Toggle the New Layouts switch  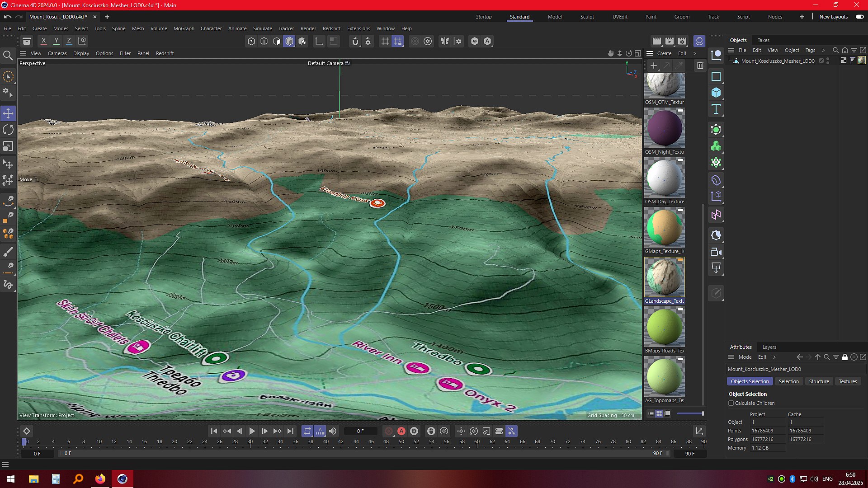[x=860, y=17]
